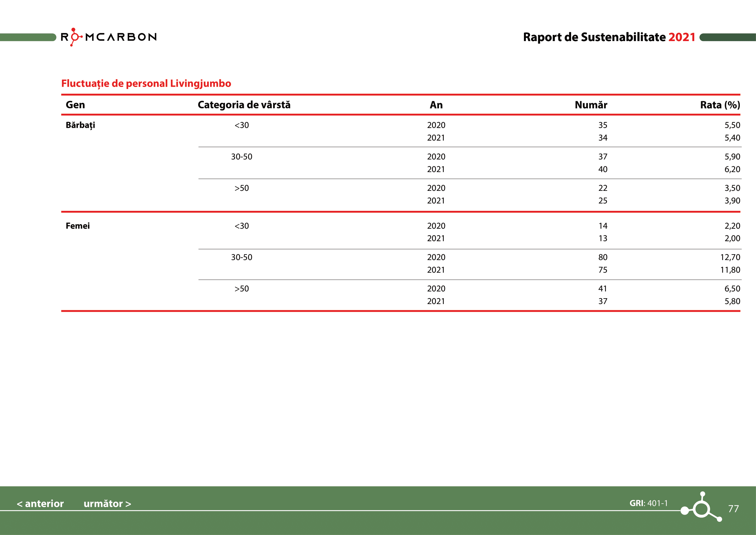Click the 'Gen' column header
756x535 pixels.
75,105
